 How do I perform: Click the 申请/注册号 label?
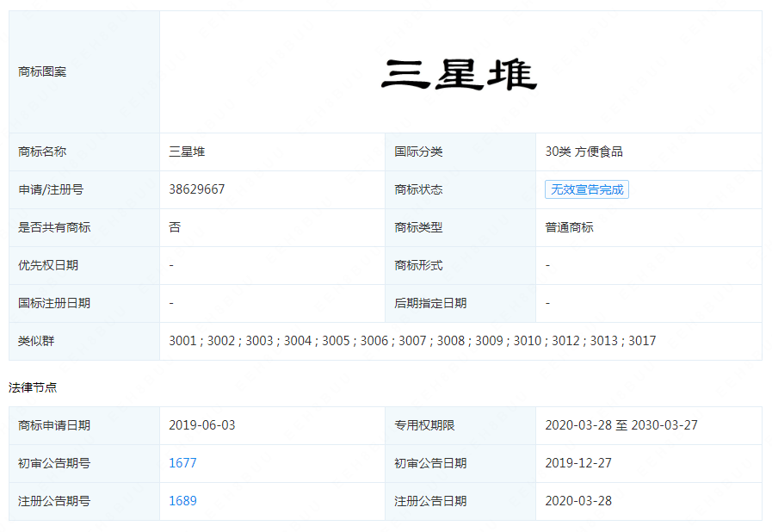pos(51,189)
